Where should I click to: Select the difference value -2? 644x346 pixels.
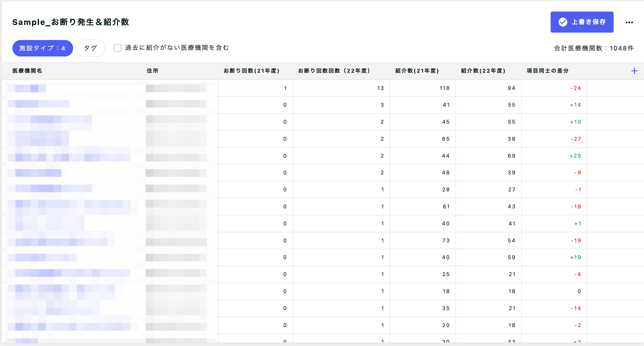click(x=577, y=325)
